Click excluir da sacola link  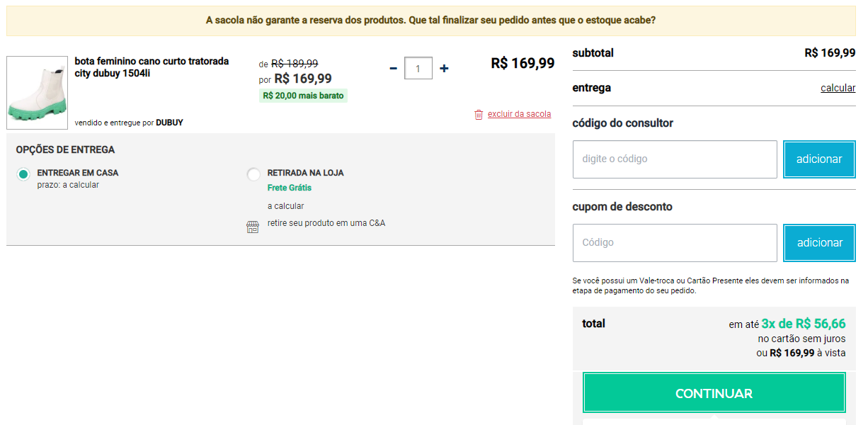tap(519, 114)
